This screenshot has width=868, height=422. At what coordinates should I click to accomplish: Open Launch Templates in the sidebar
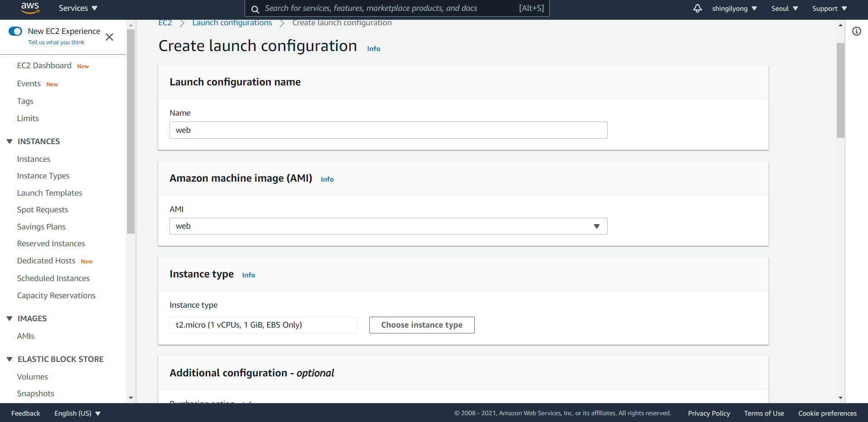50,193
